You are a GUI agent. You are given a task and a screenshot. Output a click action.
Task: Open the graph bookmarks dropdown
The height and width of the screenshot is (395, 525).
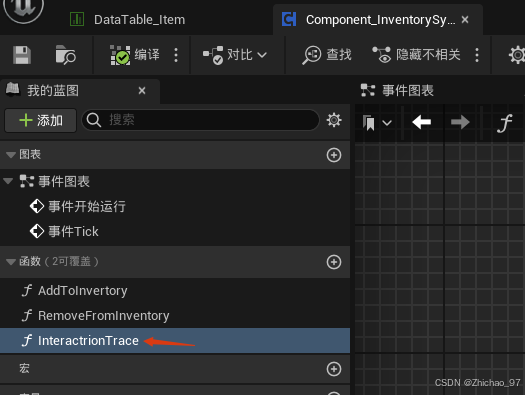tap(377, 123)
